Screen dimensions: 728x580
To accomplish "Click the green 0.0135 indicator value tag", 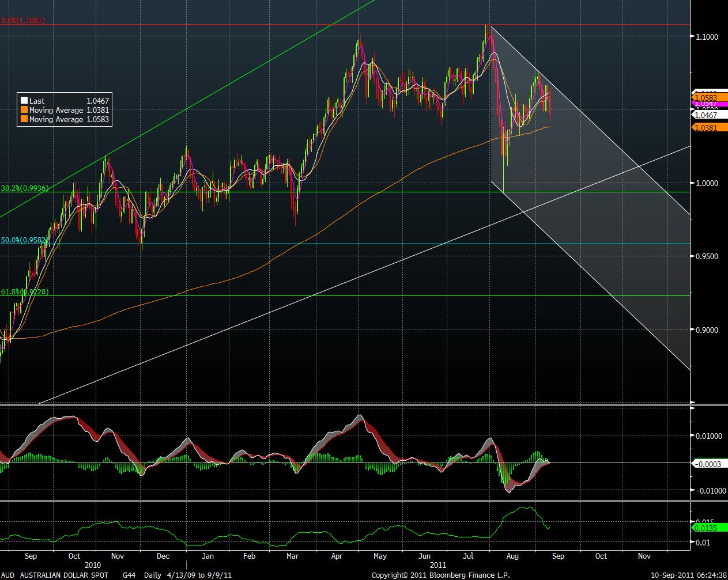I will (706, 527).
